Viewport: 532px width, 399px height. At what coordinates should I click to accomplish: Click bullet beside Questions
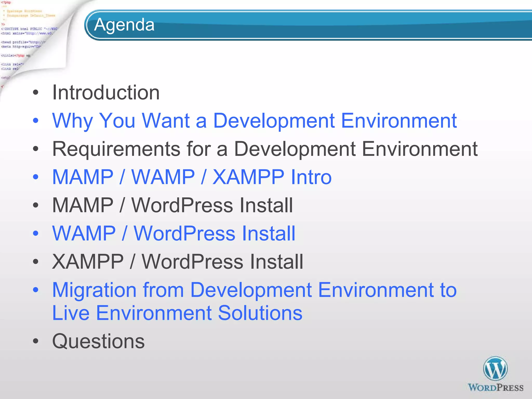point(36,341)
